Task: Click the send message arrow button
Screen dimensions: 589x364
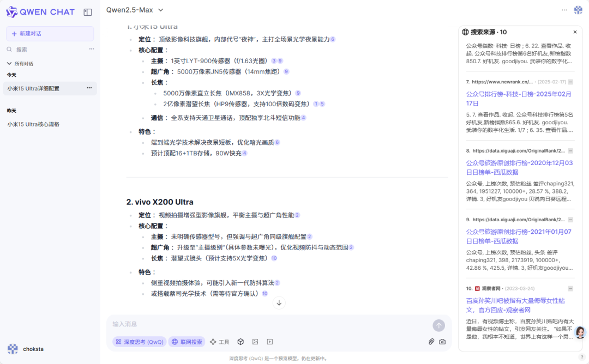Action: pos(438,325)
